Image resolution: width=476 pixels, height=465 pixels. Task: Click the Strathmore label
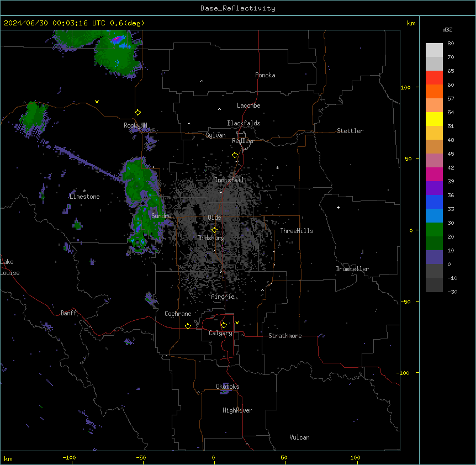(285, 336)
